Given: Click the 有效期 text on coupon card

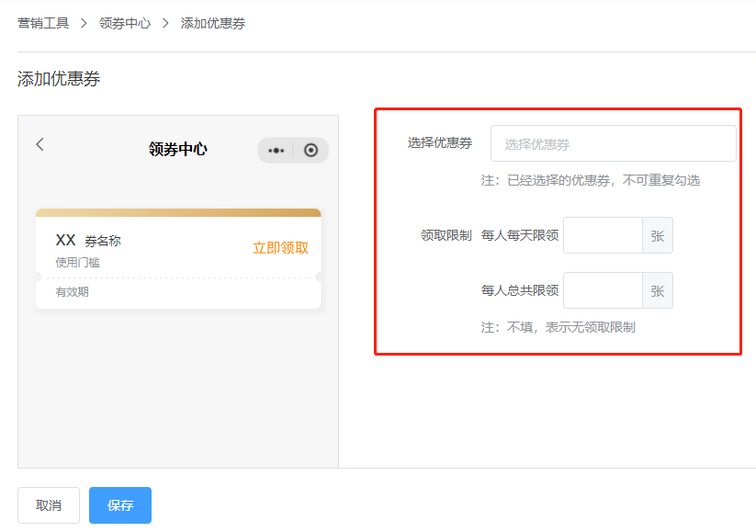Looking at the screenshot, I should 72,292.
